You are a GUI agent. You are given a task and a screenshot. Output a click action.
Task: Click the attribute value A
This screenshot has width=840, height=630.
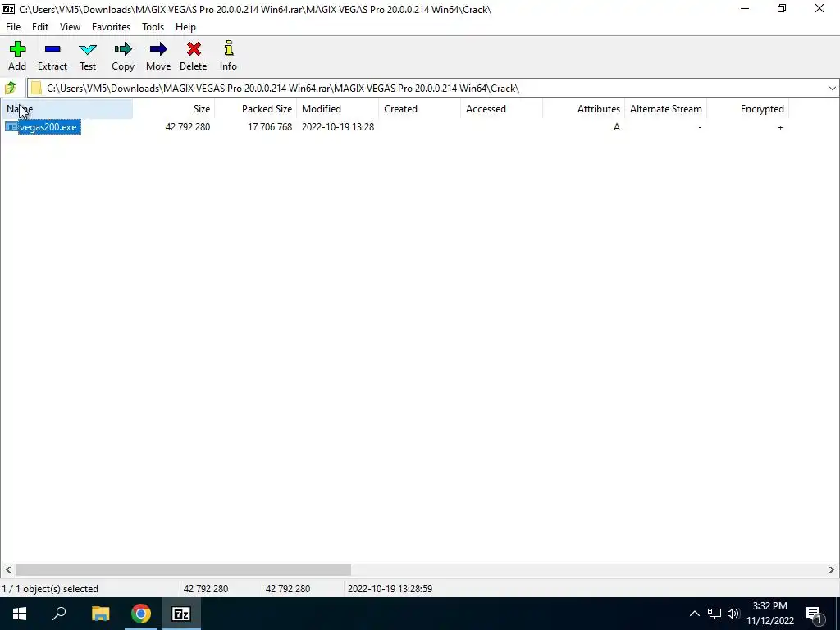click(617, 127)
